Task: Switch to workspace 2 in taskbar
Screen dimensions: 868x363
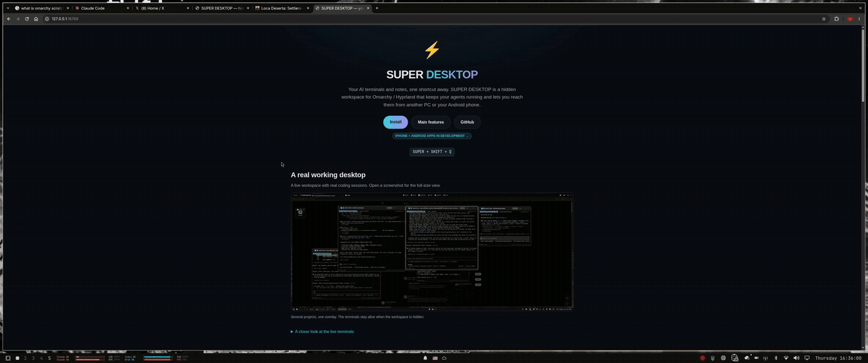Action: [x=25, y=358]
